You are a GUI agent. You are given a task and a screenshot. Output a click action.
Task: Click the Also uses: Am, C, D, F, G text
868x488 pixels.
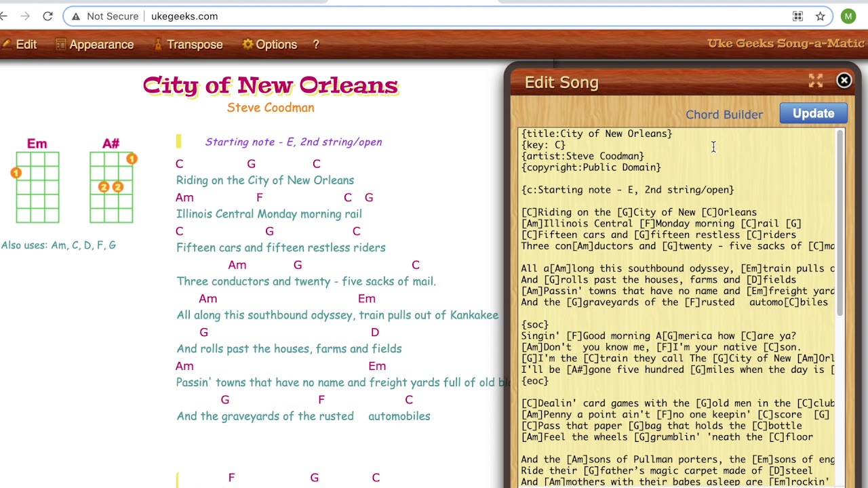58,245
